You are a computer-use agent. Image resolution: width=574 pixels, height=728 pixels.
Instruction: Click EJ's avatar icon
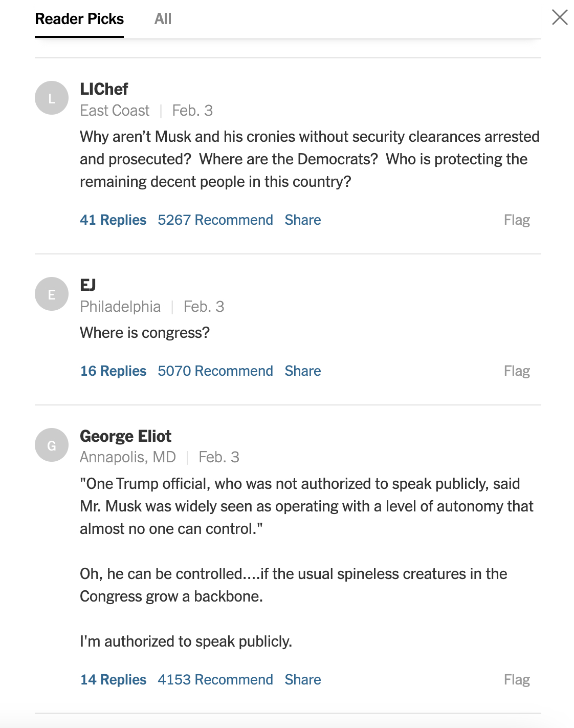(x=52, y=294)
